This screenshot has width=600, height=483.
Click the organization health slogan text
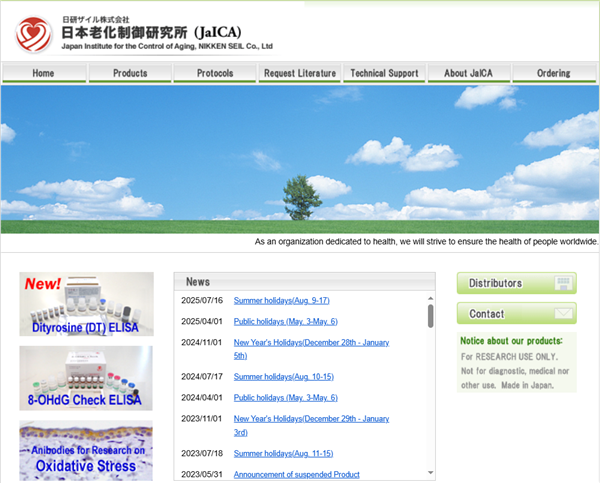(x=426, y=242)
